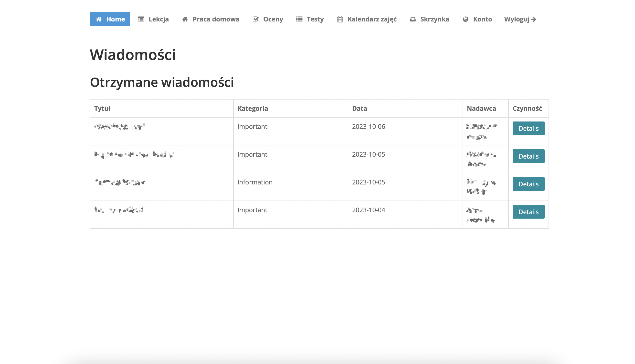Click the Kalendarz zajęć calendar icon
Viewport: 635px width, 364px height.
pyautogui.click(x=340, y=19)
